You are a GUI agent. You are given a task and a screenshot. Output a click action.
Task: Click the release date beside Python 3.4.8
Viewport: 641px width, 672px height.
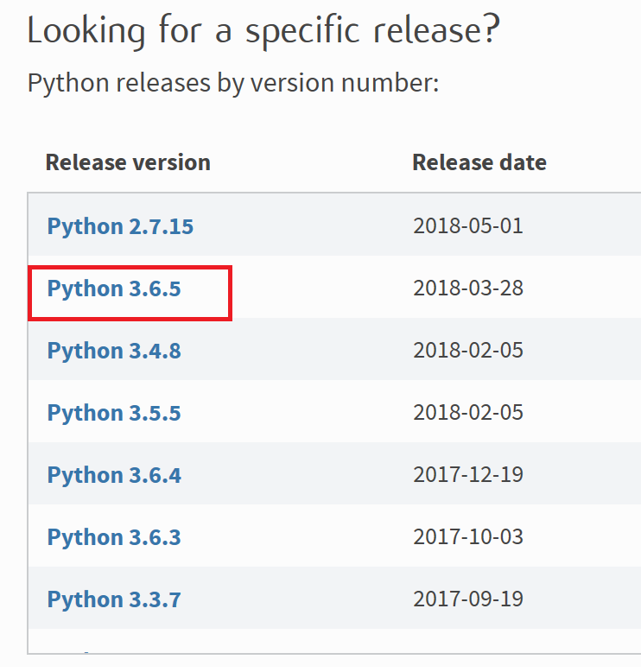[468, 351]
